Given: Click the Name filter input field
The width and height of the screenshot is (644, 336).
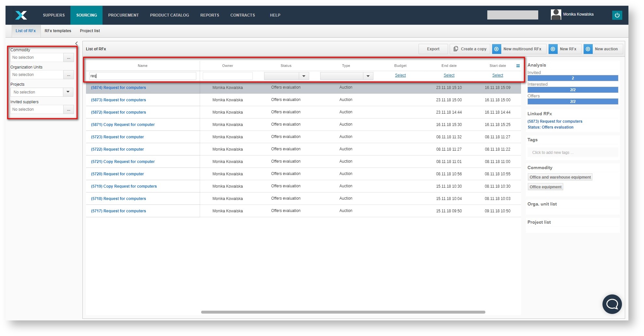Looking at the screenshot, I should pyautogui.click(x=143, y=76).
